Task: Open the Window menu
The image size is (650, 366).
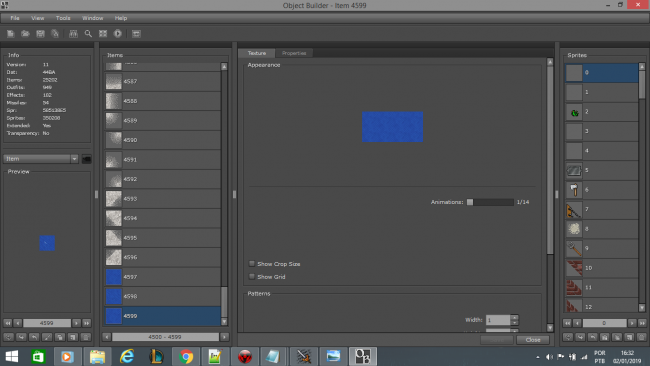Action: [92, 18]
